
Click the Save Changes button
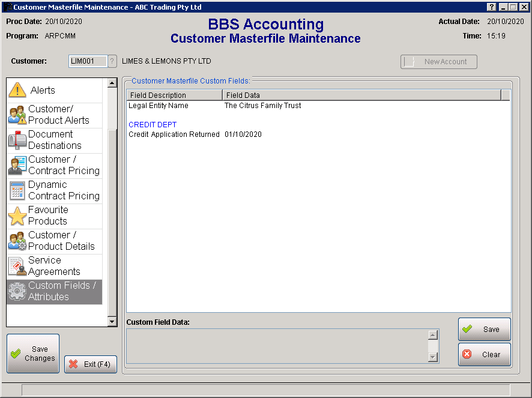click(33, 354)
